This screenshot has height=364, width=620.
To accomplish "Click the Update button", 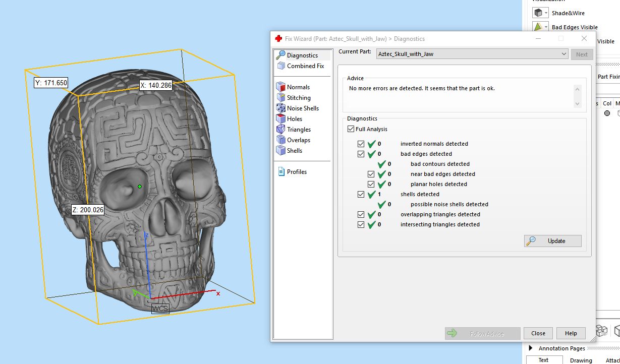I will (x=552, y=241).
